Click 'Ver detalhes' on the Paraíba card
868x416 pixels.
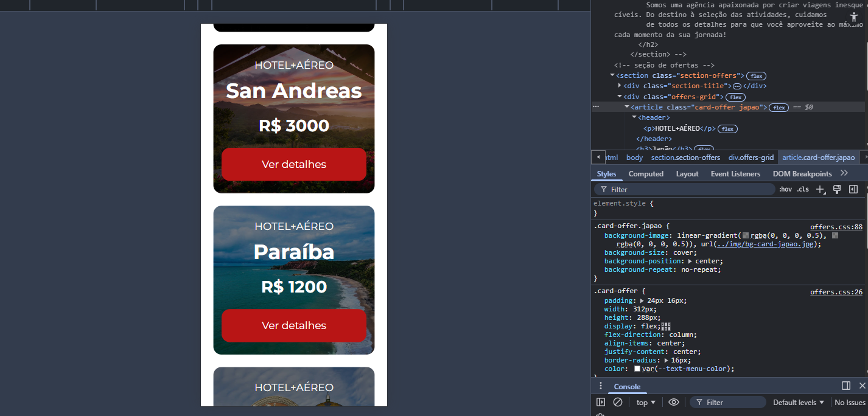293,325
